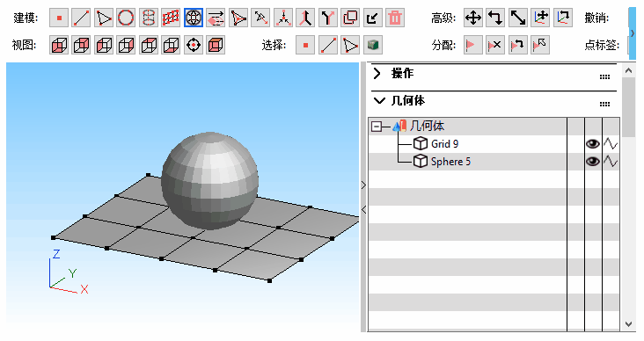This screenshot has height=341, width=644.
Task: Click the plain pink flag assign icon
Action: pyautogui.click(x=473, y=45)
